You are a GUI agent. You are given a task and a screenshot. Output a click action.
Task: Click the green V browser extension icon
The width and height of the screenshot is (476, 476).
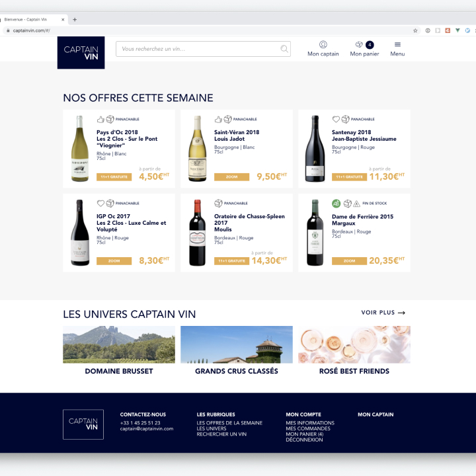click(457, 30)
